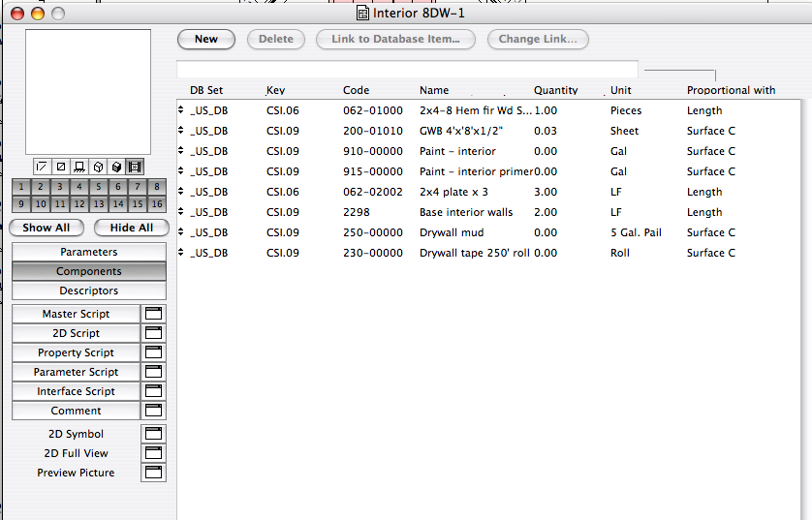Select the code 062-01000 cell
The height and width of the screenshot is (520, 812).
(x=373, y=110)
